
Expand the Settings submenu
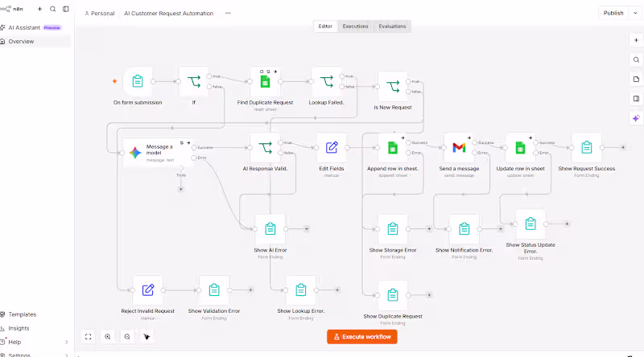click(67, 355)
